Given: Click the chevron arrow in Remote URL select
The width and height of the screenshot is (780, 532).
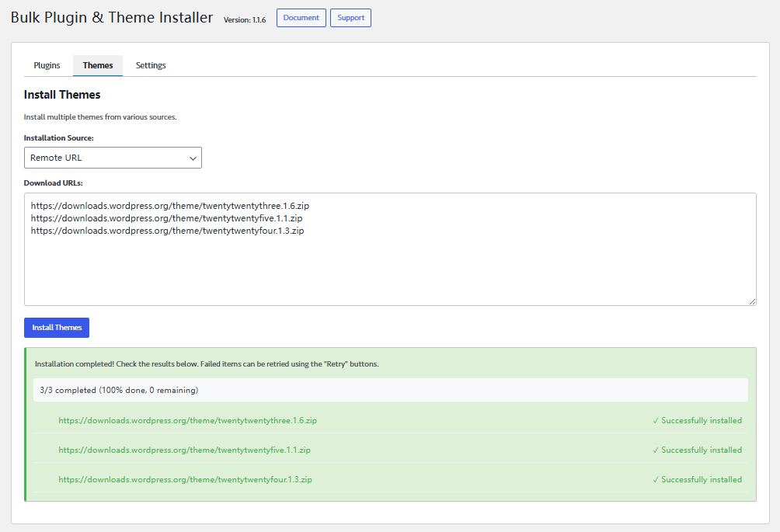Looking at the screenshot, I should coord(193,158).
